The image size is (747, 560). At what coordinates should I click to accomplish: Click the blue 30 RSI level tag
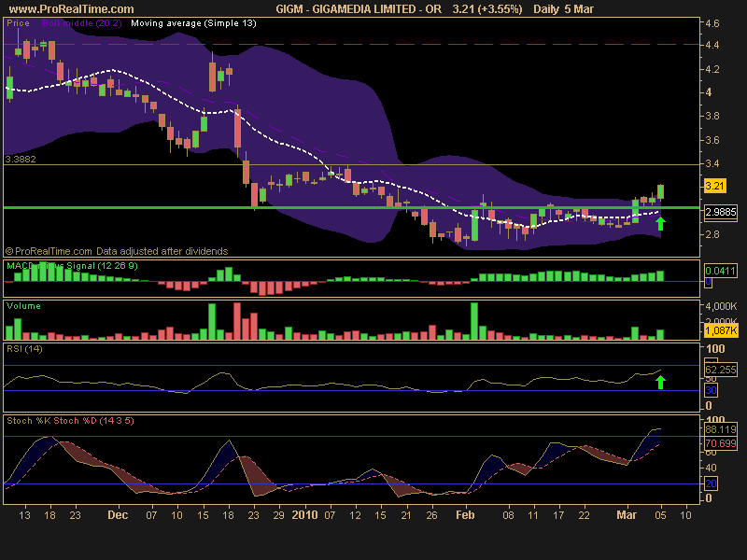pyautogui.click(x=711, y=390)
